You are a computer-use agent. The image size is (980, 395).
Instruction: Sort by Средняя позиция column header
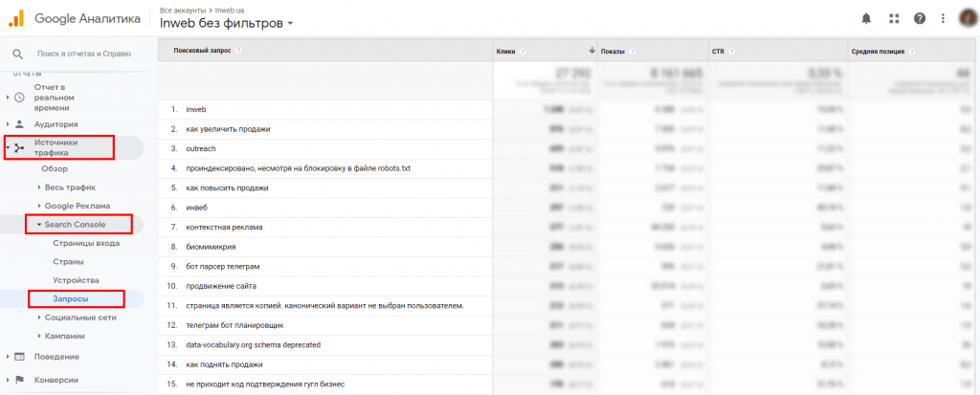pyautogui.click(x=878, y=52)
